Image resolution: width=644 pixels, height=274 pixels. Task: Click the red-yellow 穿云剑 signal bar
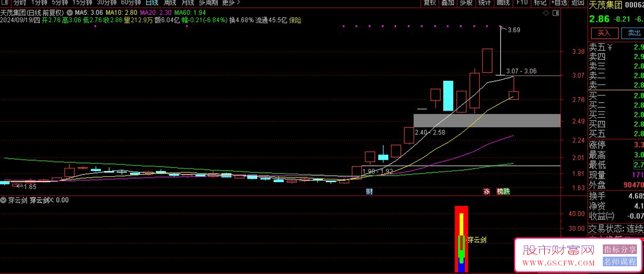click(x=462, y=239)
